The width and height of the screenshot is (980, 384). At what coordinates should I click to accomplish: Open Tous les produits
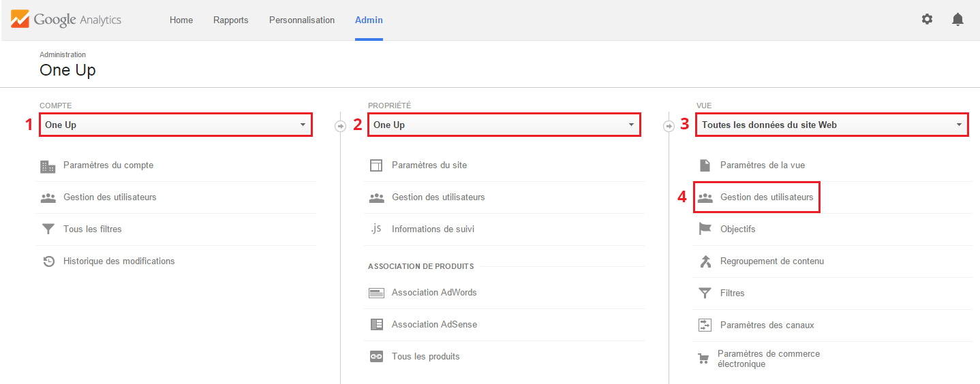426,357
